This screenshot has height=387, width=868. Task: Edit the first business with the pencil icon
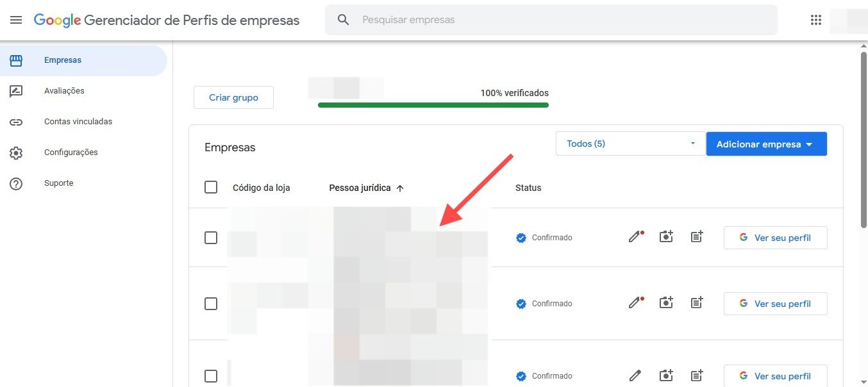[634, 237]
